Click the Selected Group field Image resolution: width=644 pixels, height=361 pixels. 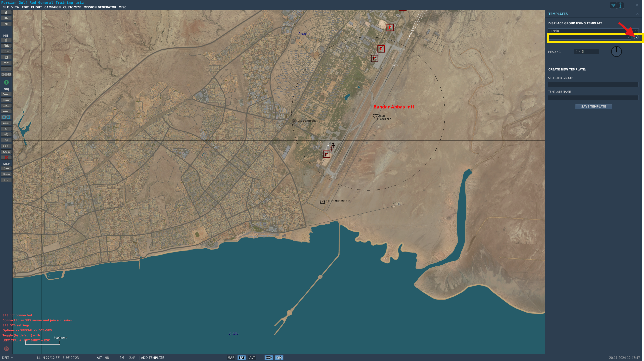point(593,84)
